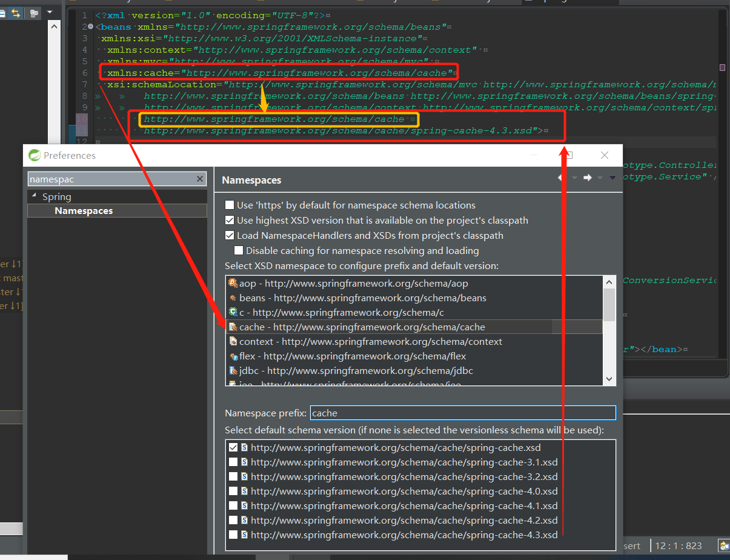The width and height of the screenshot is (730, 560).
Task: Click the schema file icon beside spring-cache-4.0.xsd
Action: pos(245,491)
